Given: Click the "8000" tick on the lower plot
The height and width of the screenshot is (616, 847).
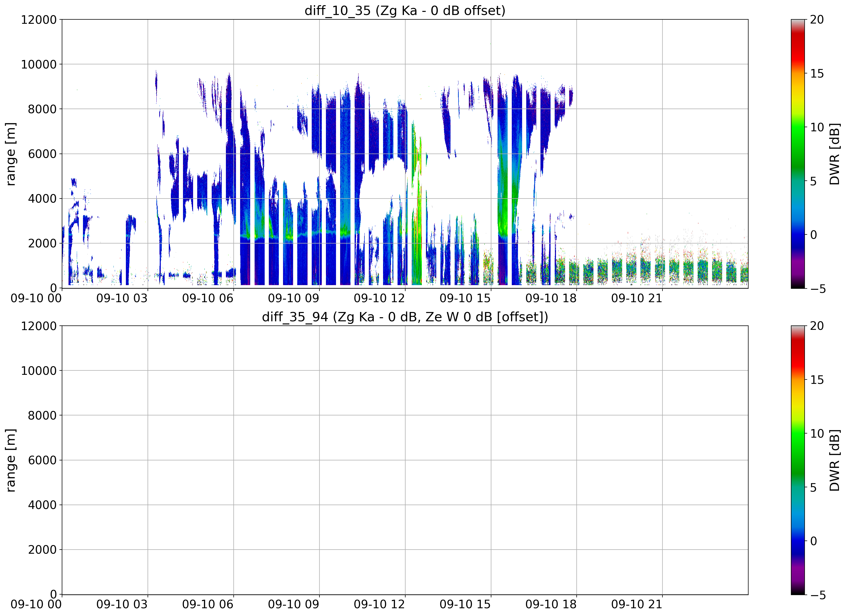Looking at the screenshot, I should pos(42,415).
